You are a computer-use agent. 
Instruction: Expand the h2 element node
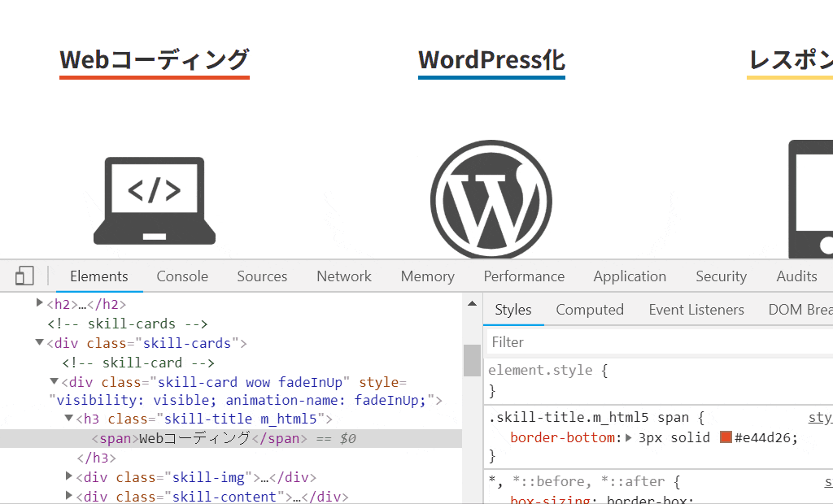point(40,304)
